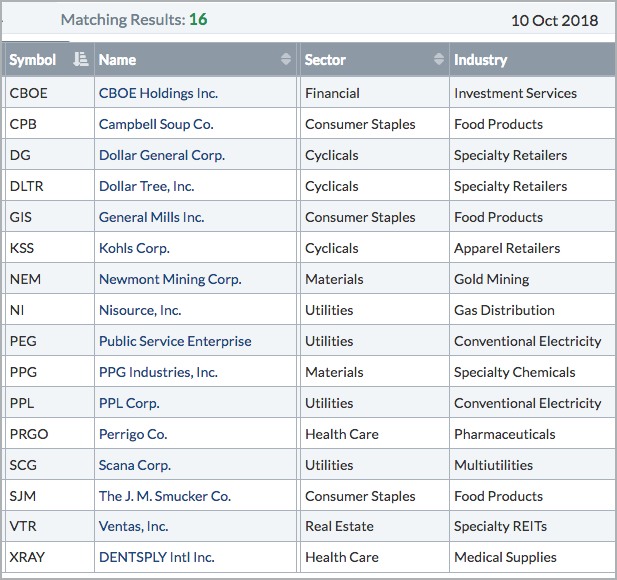Open the Campbell Soup Co. link
The image size is (617, 580).
pyautogui.click(x=155, y=124)
